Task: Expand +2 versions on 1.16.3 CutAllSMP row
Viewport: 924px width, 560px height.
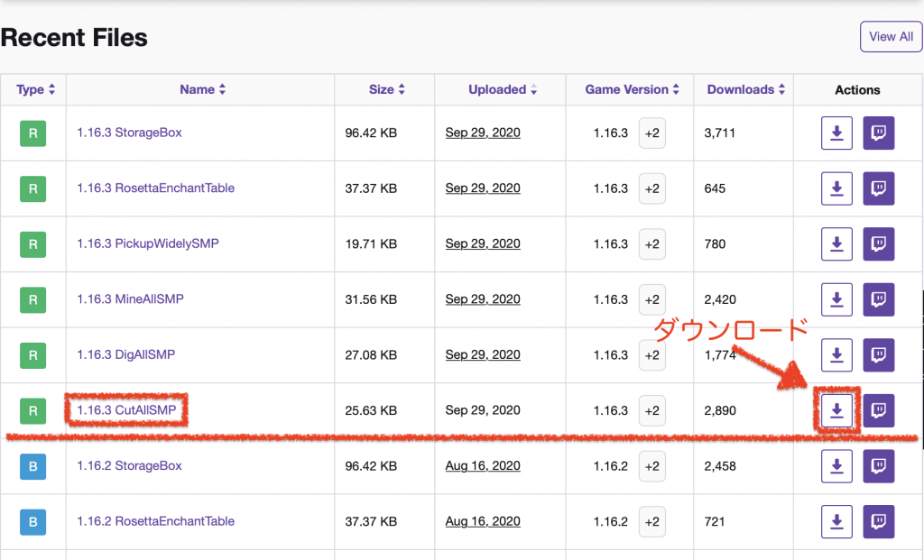Action: coord(651,410)
